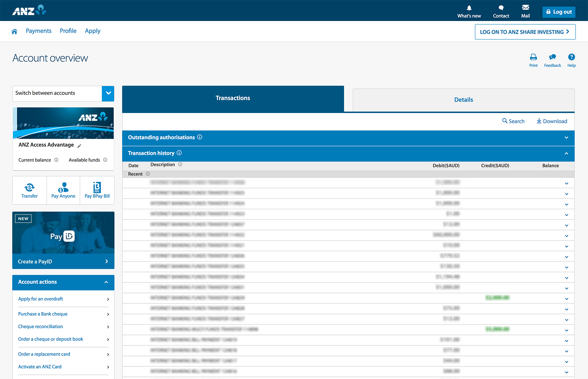Image resolution: width=588 pixels, height=379 pixels.
Task: Open the Payments menu
Action: pos(38,31)
